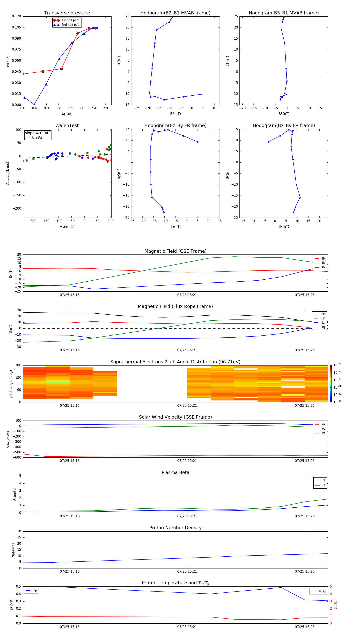Screen dimensions: 351x644
Task: Click the 'Vz' legend entry
Action: click(320, 433)
